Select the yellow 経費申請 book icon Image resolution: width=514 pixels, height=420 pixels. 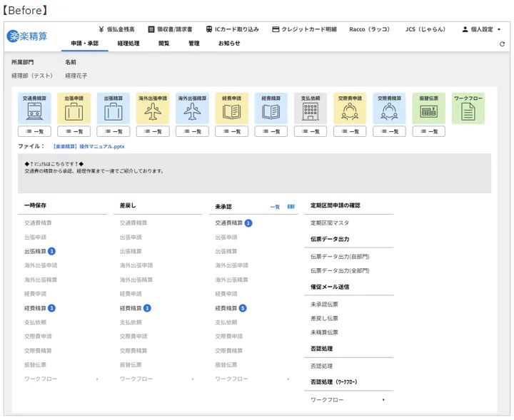[231, 109]
